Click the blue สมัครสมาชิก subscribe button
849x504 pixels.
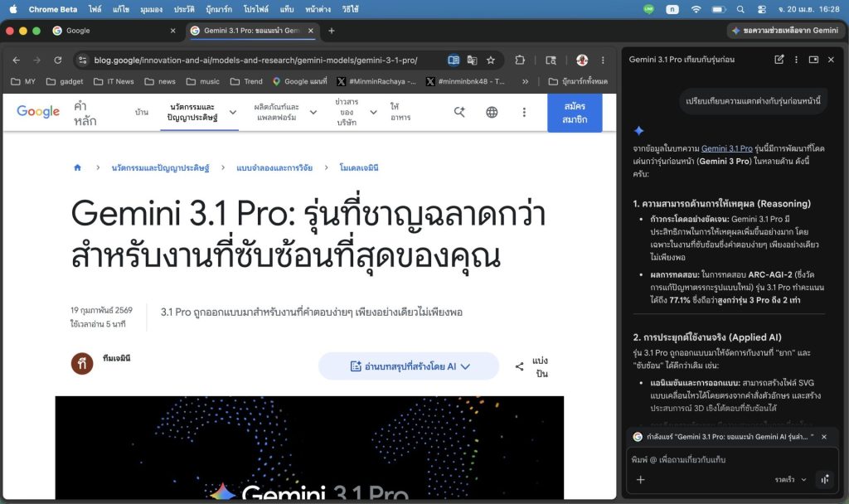pyautogui.click(x=575, y=113)
